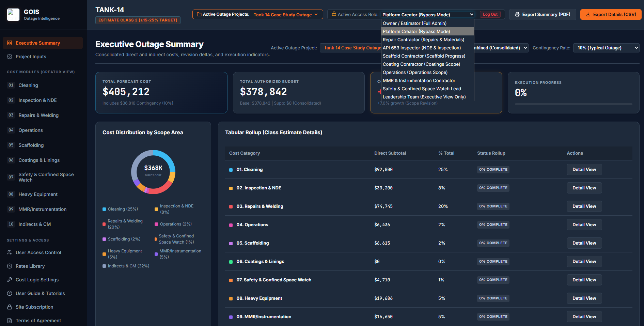
Task: Click the $92,000 Cleaning subtotal value
Action: [x=383, y=169]
